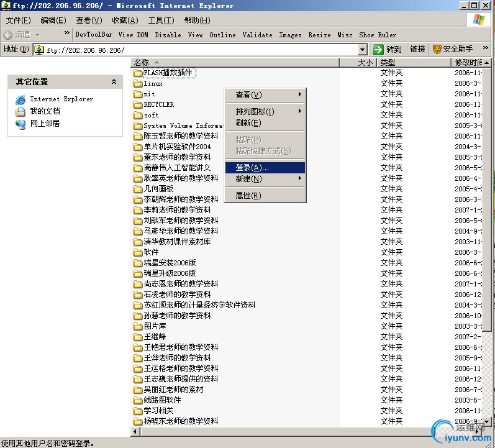Open the 新建(N) context submenu
The width and height of the screenshot is (495, 448).
pyautogui.click(x=265, y=179)
